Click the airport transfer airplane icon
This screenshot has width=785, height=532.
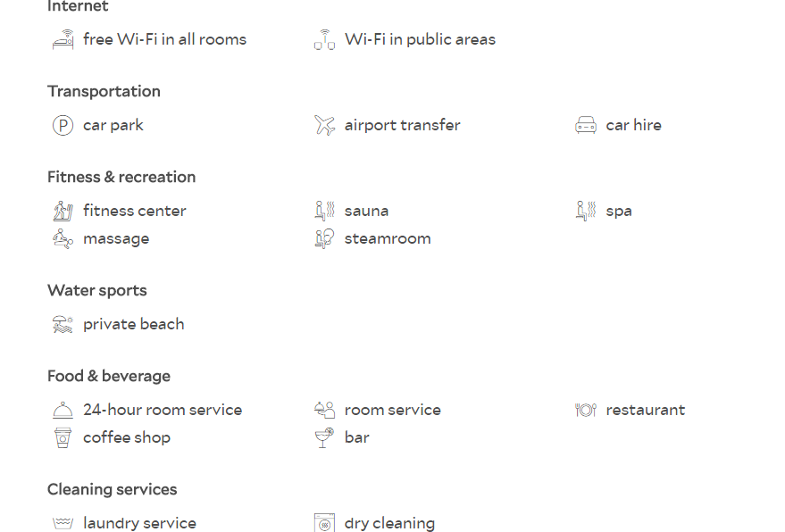coord(324,125)
